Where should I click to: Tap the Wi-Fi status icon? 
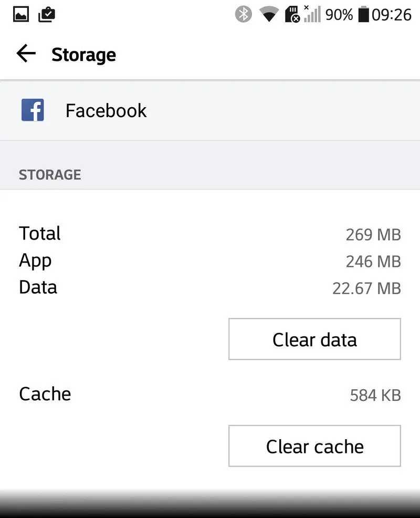pos(269,15)
